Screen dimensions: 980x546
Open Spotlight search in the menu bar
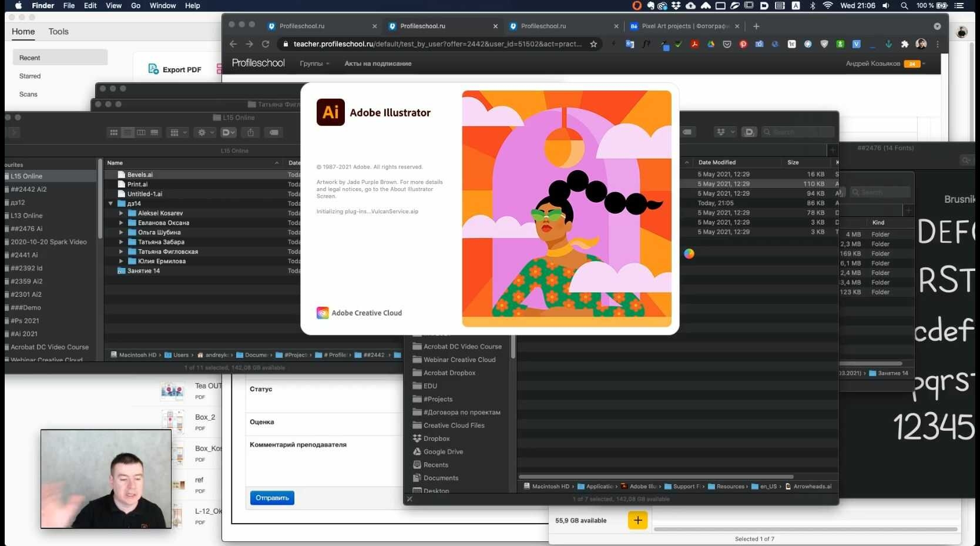tap(904, 6)
